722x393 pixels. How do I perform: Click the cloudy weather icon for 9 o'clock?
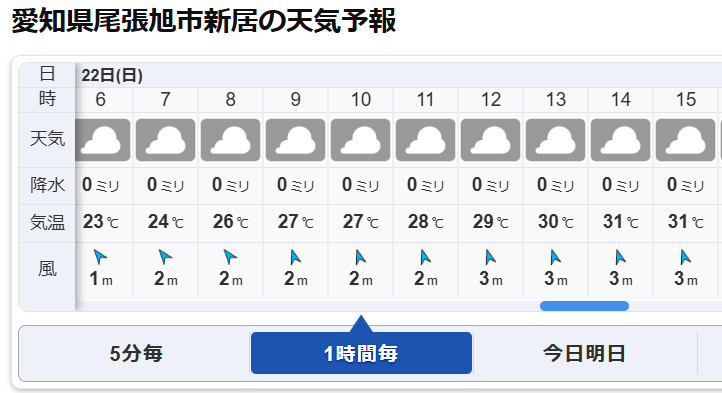pos(296,140)
